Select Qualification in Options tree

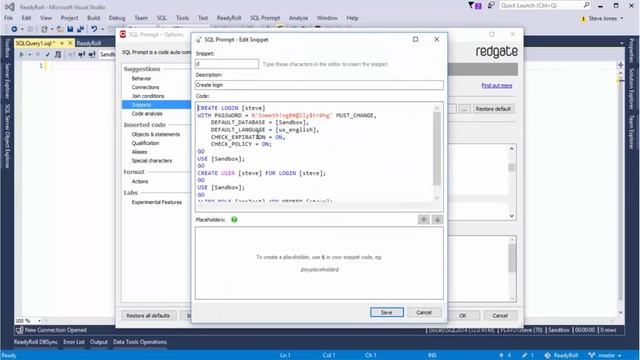coord(145,143)
